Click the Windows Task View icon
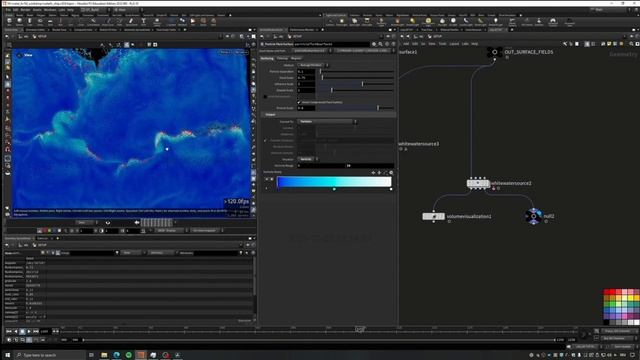This screenshot has width=640, height=360. tap(91, 355)
